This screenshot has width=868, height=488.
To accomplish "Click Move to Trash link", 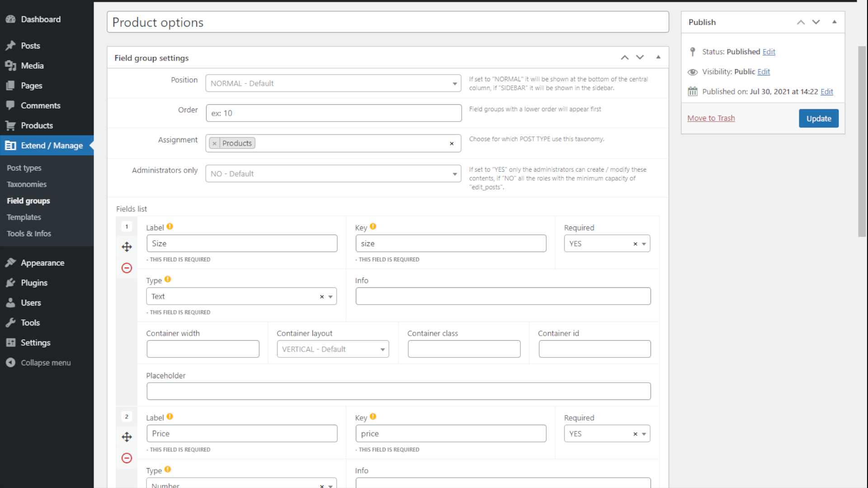I will pos(711,118).
